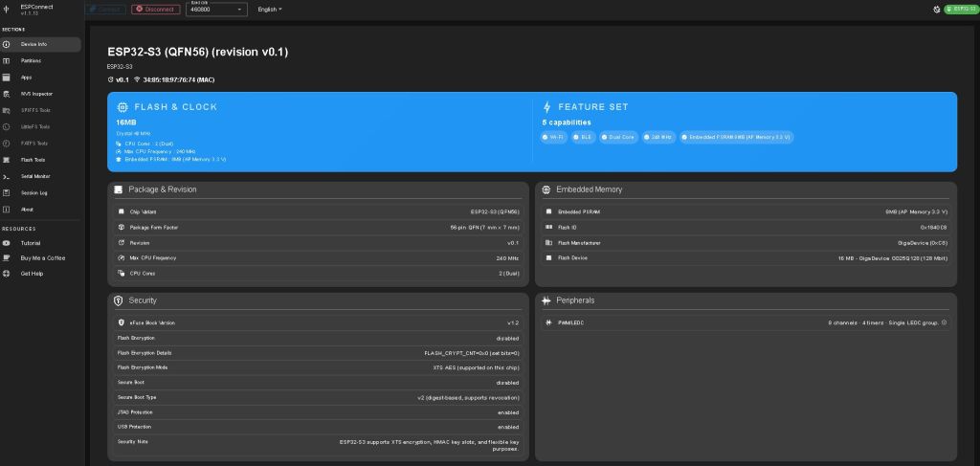Open the SPIFFS Tools icon
Viewport: 980px width, 466px height.
[x=7, y=110]
